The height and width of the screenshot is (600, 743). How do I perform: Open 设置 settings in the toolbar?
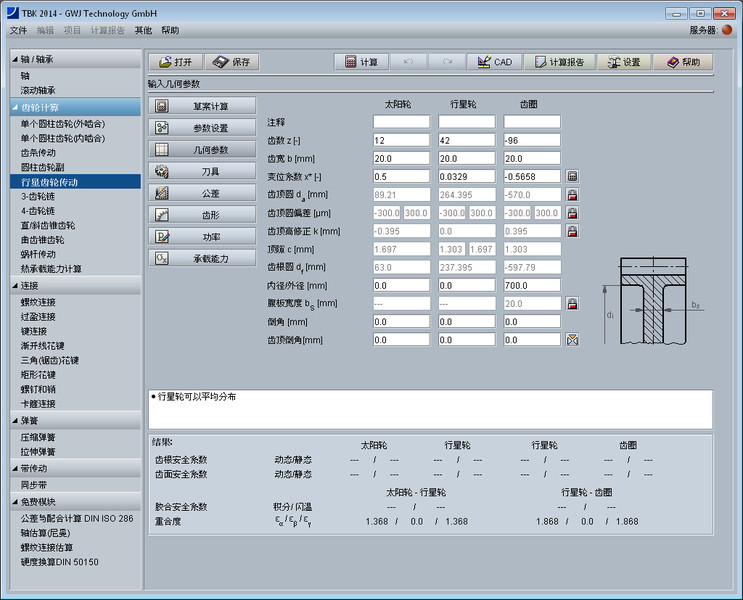click(x=623, y=62)
